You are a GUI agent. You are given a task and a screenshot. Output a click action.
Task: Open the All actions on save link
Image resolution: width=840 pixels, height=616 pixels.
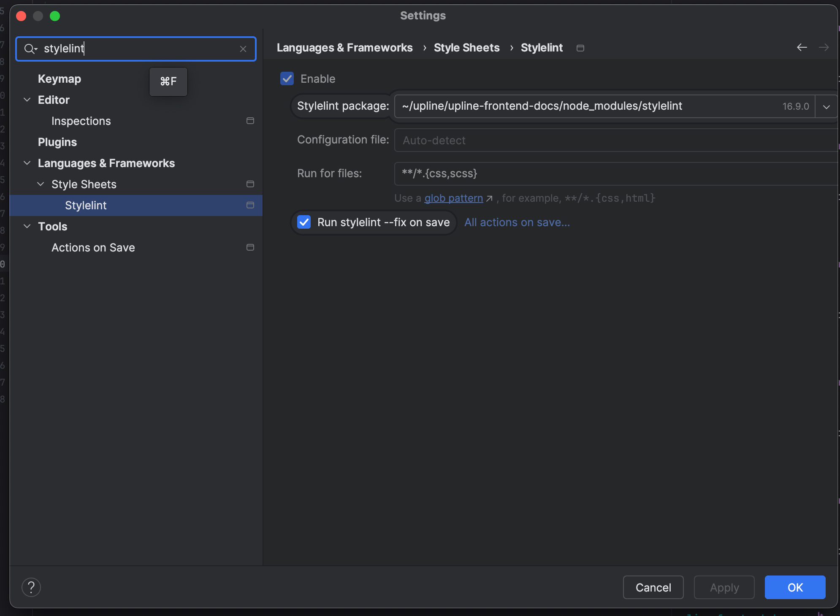tap(517, 222)
